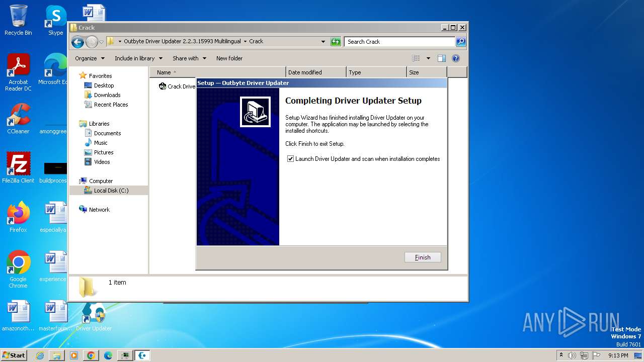Viewport: 644px width, 362px height.
Task: Open Firefox desktop shortcut
Action: [x=18, y=217]
